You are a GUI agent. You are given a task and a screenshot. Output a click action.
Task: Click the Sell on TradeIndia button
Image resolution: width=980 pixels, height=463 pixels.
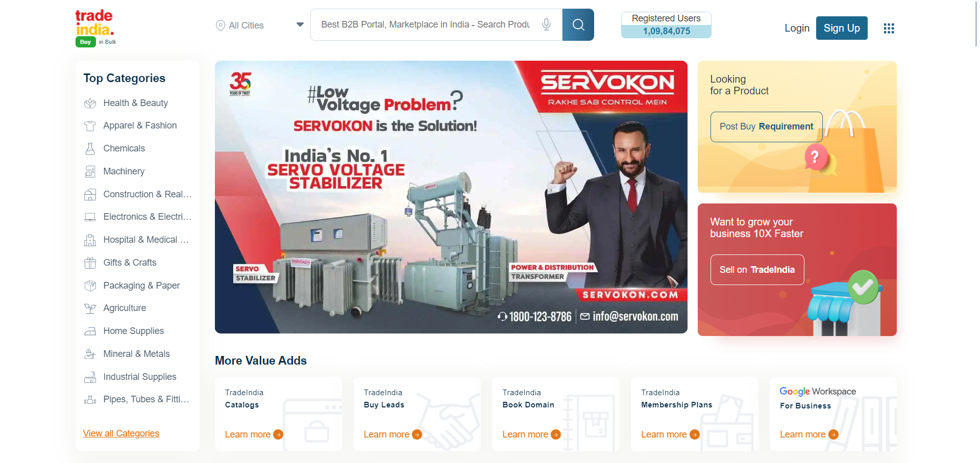pos(757,270)
